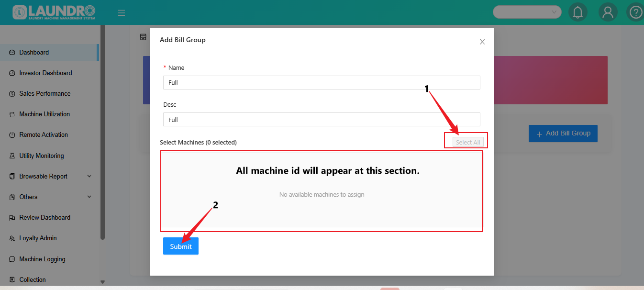Click the Machine Utilization swap icon
Image resolution: width=644 pixels, height=290 pixels.
(12, 114)
